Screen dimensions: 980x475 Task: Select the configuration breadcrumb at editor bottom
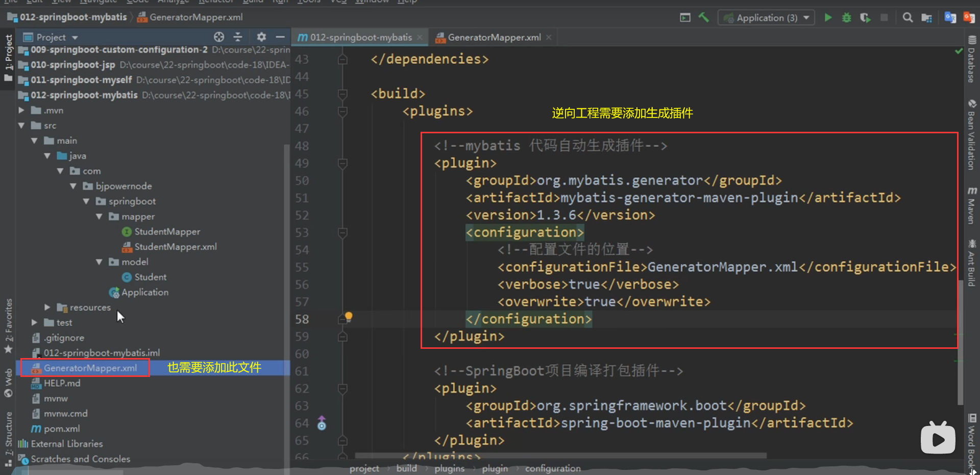[553, 468]
